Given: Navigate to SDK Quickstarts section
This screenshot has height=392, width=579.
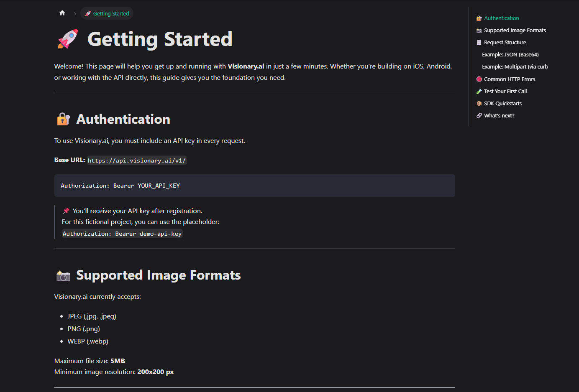Looking at the screenshot, I should (503, 103).
